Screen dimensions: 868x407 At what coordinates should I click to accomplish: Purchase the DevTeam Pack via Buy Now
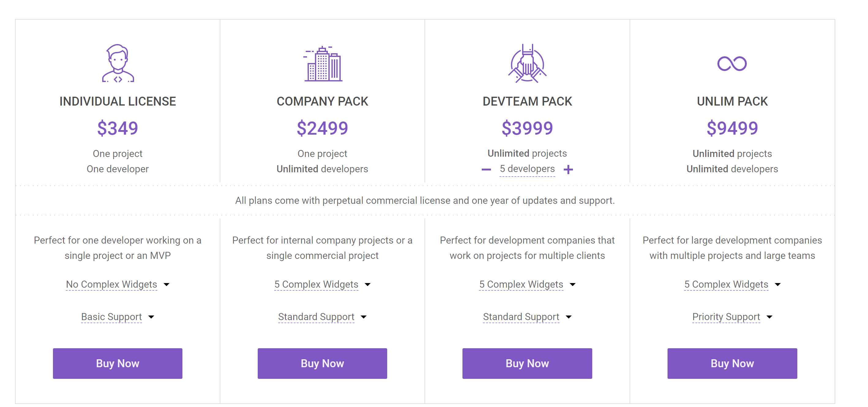(x=527, y=363)
